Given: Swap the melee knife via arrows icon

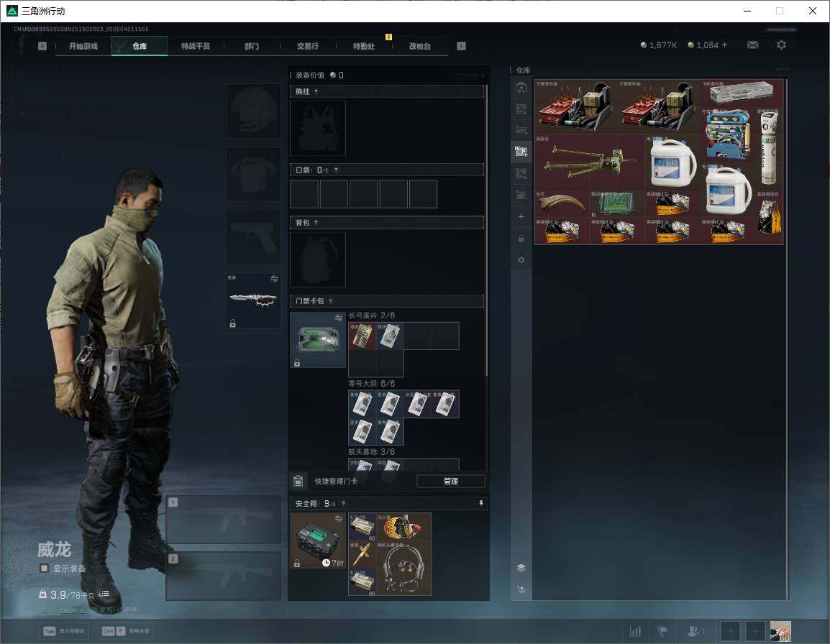Looking at the screenshot, I should coord(274,279).
